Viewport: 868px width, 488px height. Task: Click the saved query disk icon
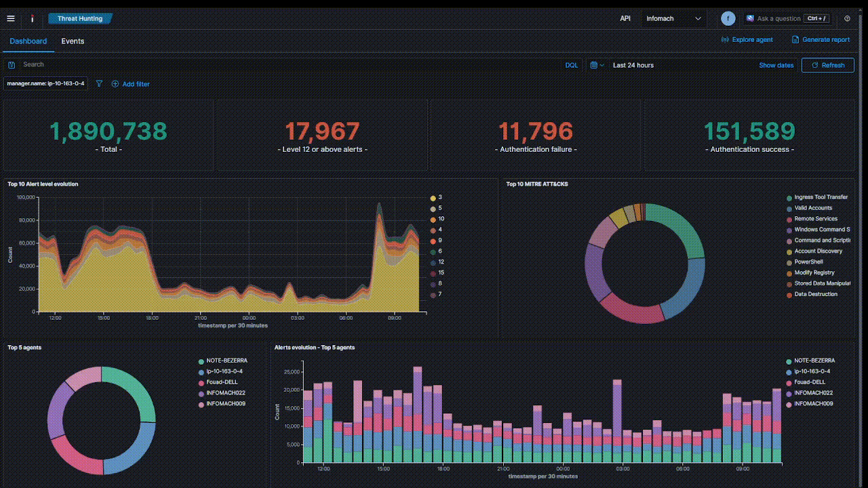[x=12, y=65]
